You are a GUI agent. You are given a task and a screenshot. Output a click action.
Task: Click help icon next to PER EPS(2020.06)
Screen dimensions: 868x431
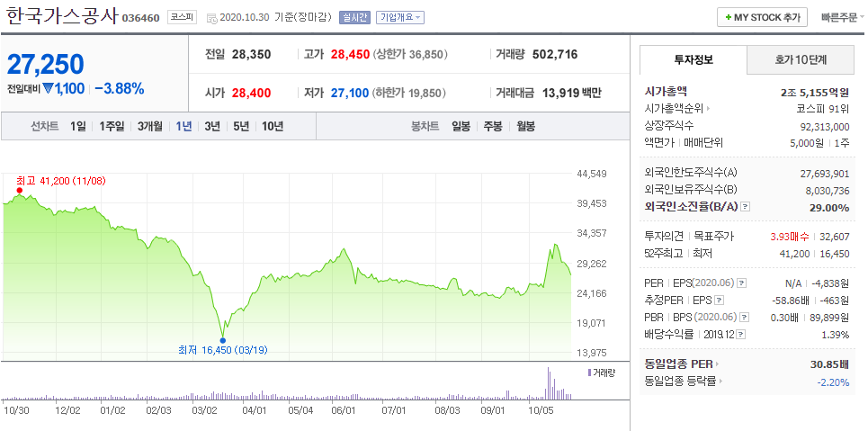(742, 283)
